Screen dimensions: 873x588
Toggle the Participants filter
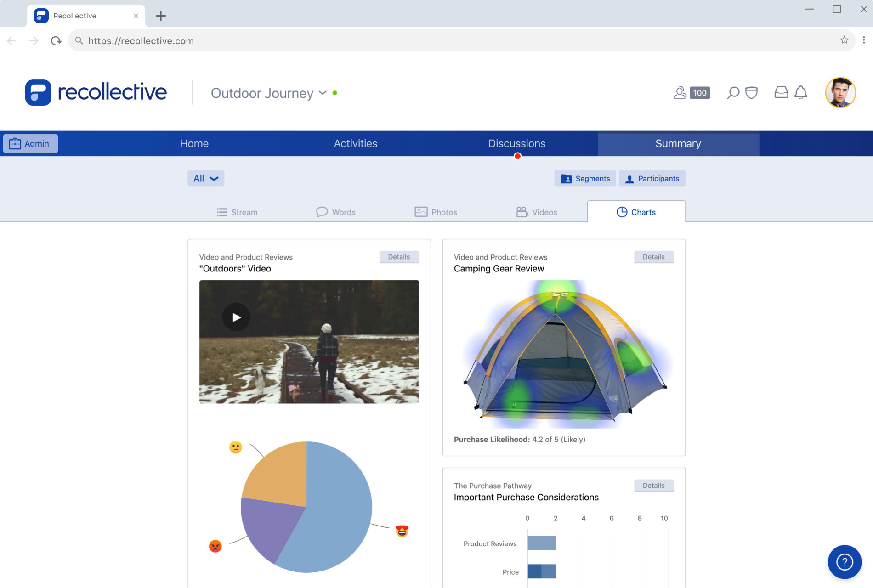[x=652, y=178]
